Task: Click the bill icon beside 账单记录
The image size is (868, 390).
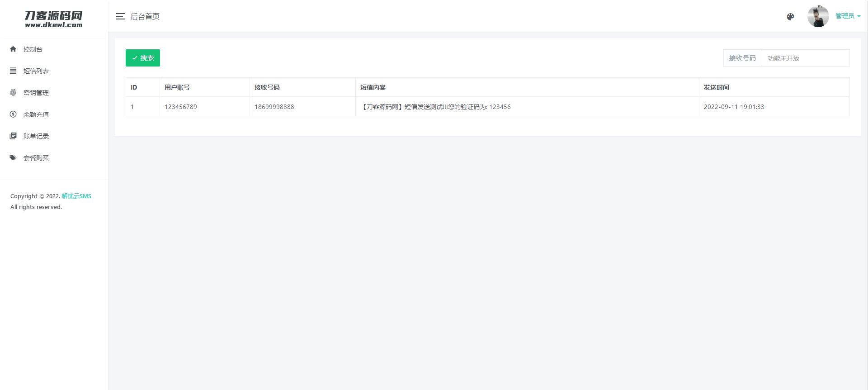Action: click(13, 136)
